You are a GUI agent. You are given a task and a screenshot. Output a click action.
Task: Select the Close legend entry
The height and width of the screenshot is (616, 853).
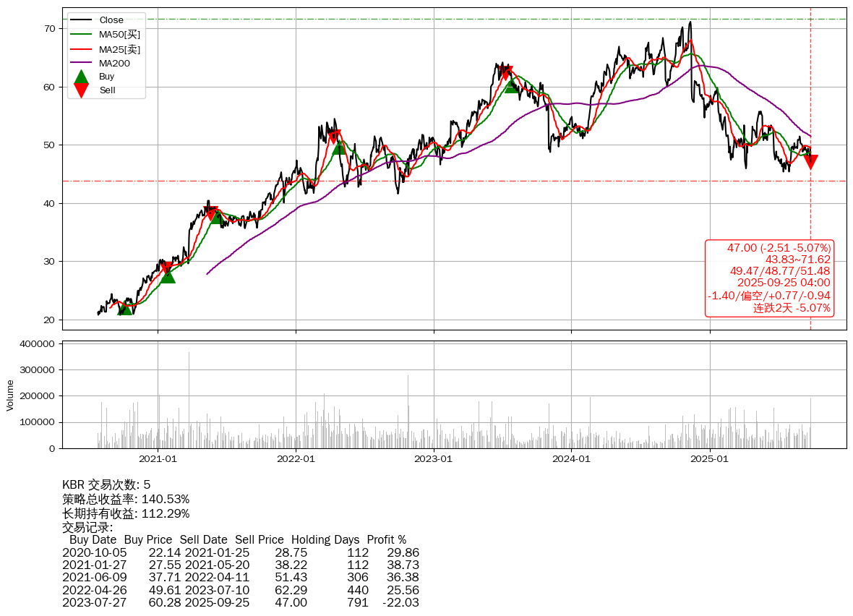[111, 20]
